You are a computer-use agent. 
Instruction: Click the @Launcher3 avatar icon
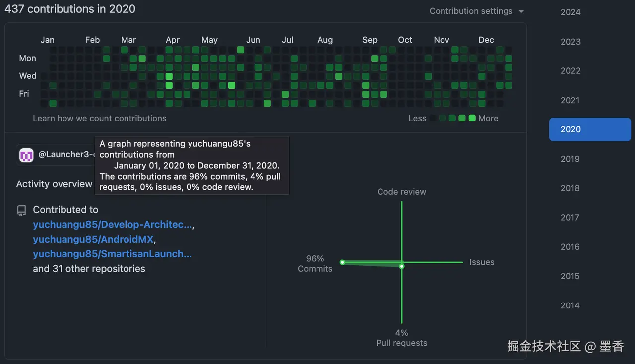pos(26,155)
